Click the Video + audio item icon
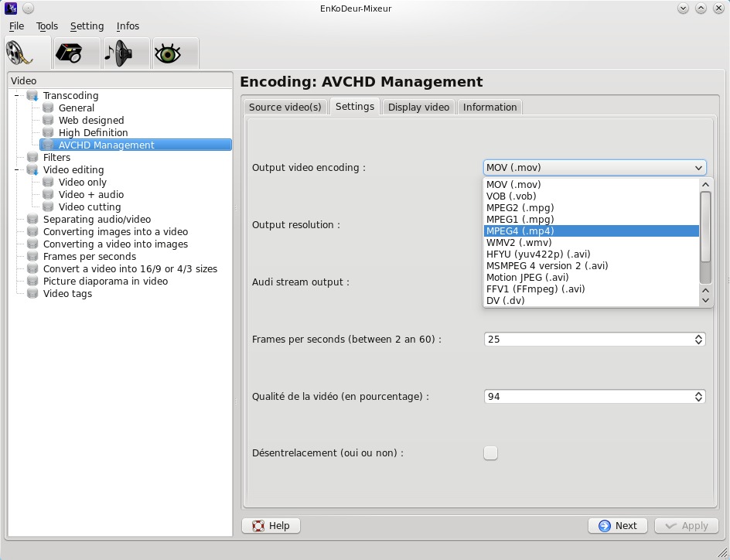 (x=47, y=195)
